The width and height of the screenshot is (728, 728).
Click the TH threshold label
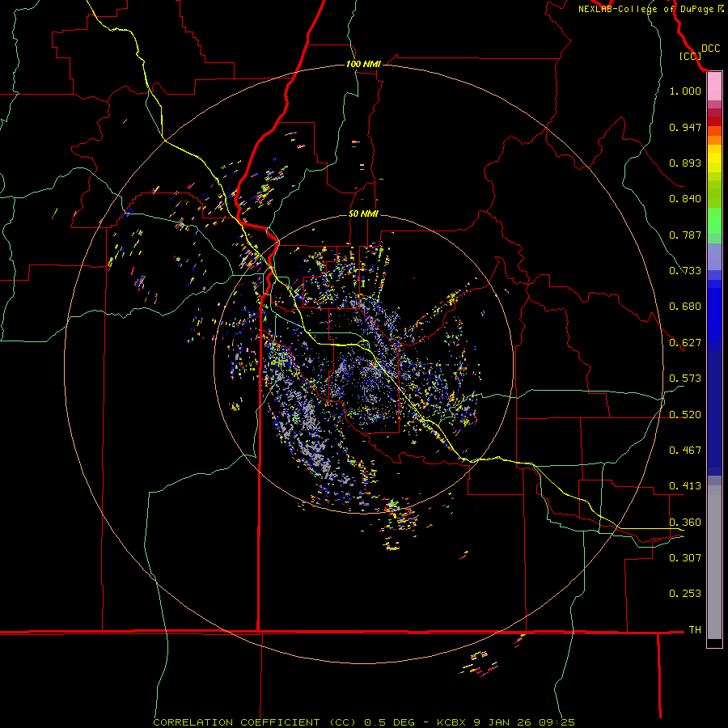(695, 630)
